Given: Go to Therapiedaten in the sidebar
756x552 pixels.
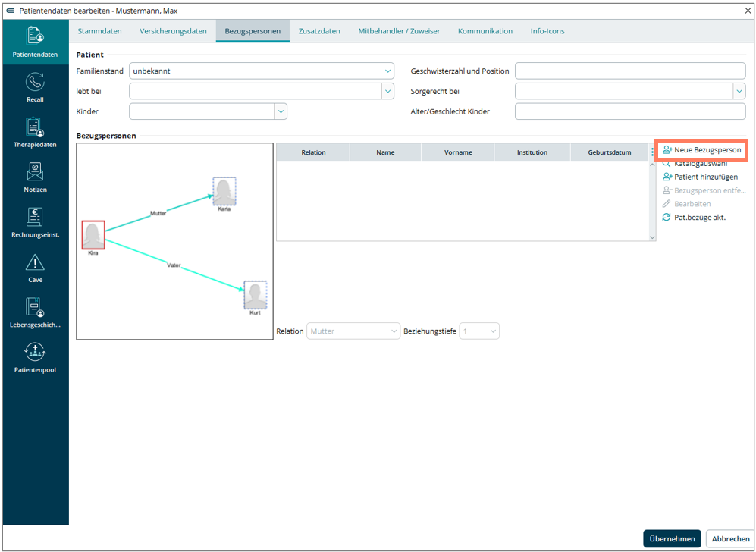Looking at the screenshot, I should (x=35, y=132).
